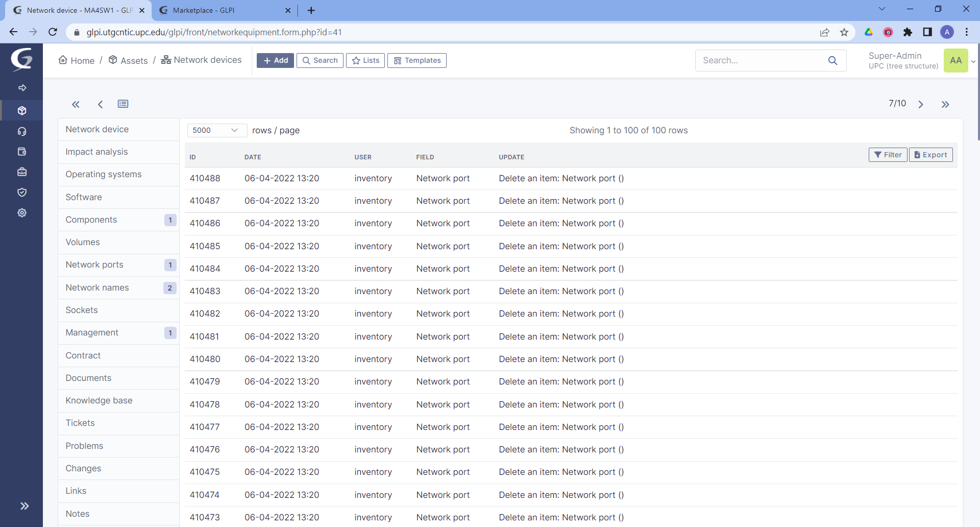980x527 pixels.
Task: Bookmark this page with the star icon
Action: [844, 32]
